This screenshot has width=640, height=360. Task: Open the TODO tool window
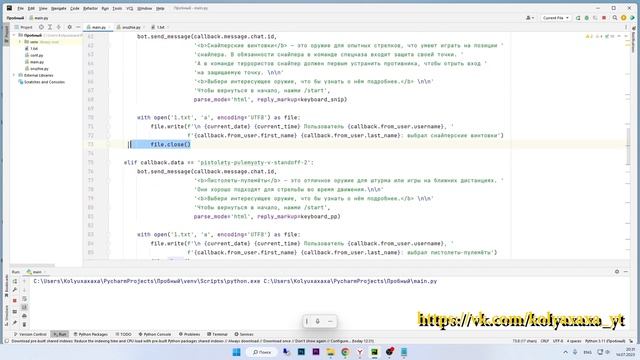click(x=123, y=334)
